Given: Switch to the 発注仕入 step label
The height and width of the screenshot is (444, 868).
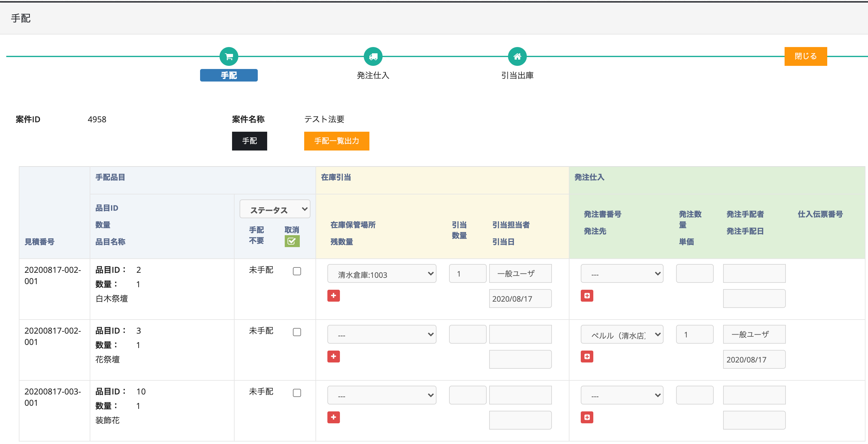Looking at the screenshot, I should (373, 76).
